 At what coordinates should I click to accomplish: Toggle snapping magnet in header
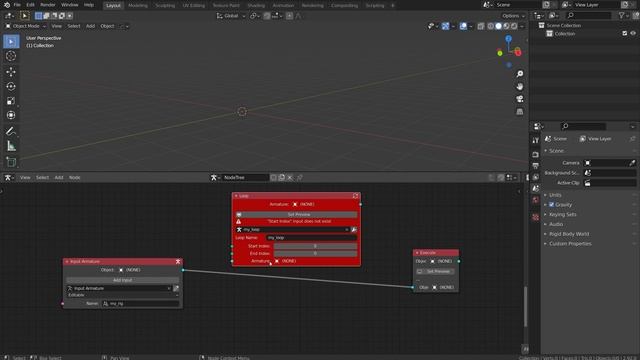267,16
